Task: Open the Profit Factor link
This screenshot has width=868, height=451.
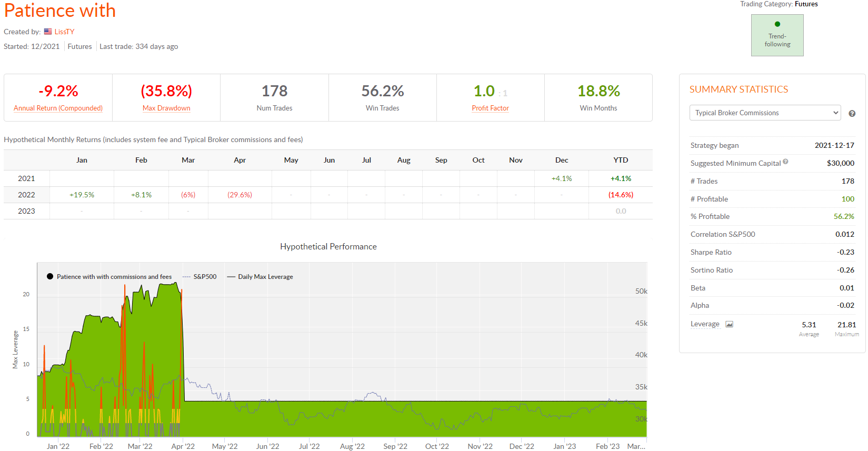Action: tap(490, 108)
